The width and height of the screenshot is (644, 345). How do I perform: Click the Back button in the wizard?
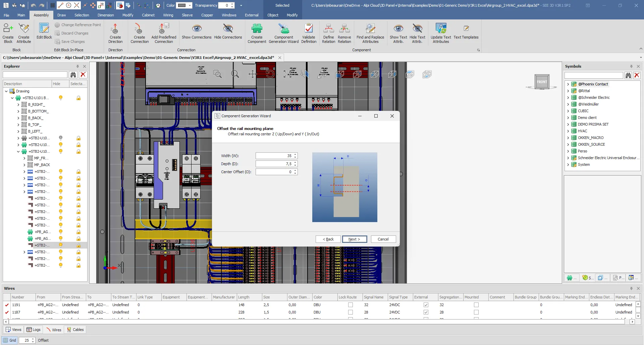(x=328, y=239)
